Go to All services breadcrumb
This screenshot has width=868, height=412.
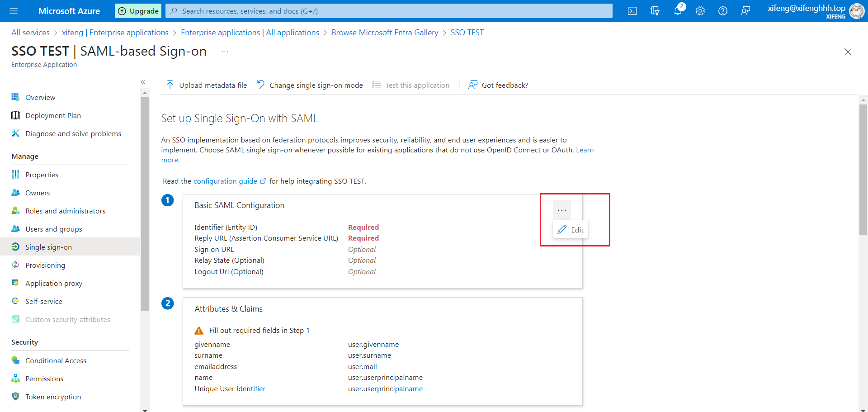30,33
